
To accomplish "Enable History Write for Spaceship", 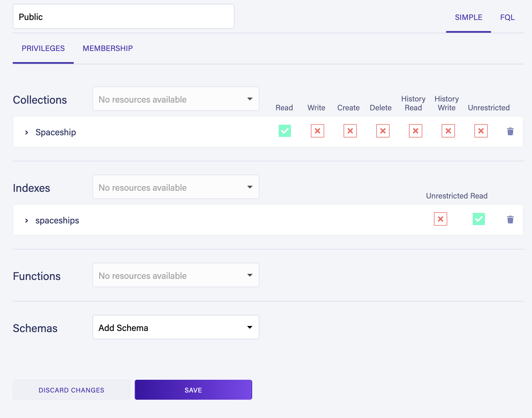I will [448, 131].
